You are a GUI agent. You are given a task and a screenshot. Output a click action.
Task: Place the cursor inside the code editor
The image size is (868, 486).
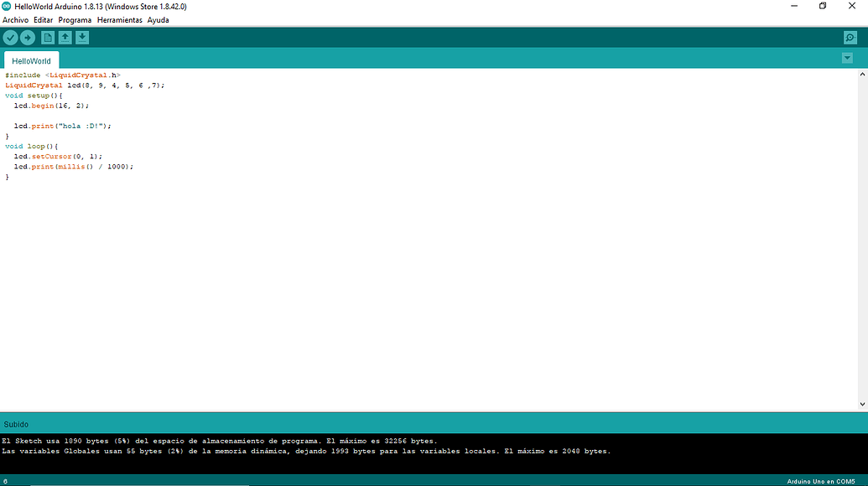(335, 251)
